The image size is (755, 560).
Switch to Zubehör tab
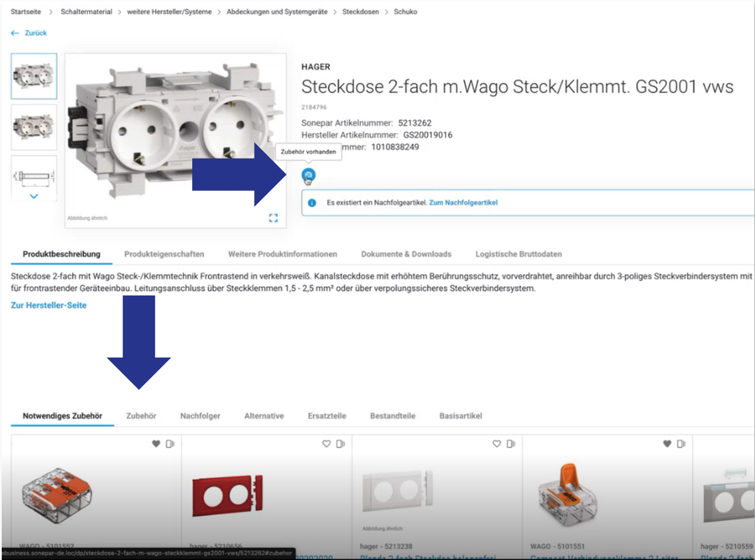click(x=141, y=416)
